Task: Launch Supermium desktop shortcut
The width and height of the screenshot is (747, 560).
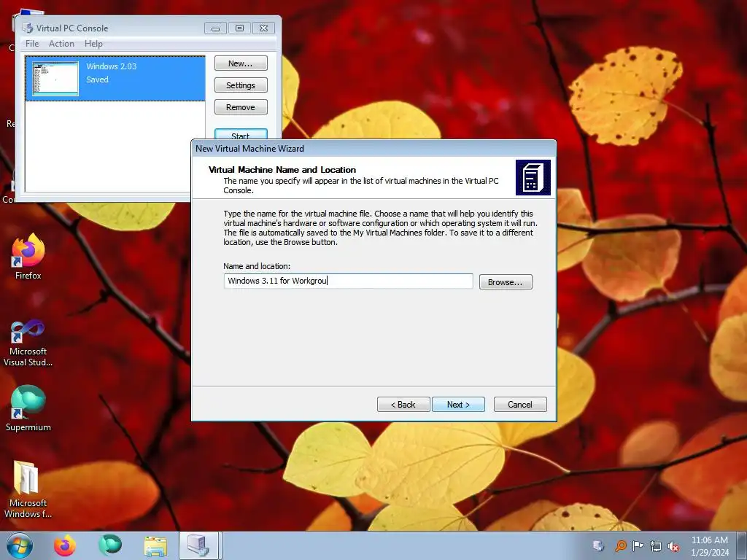Action: [x=28, y=408]
